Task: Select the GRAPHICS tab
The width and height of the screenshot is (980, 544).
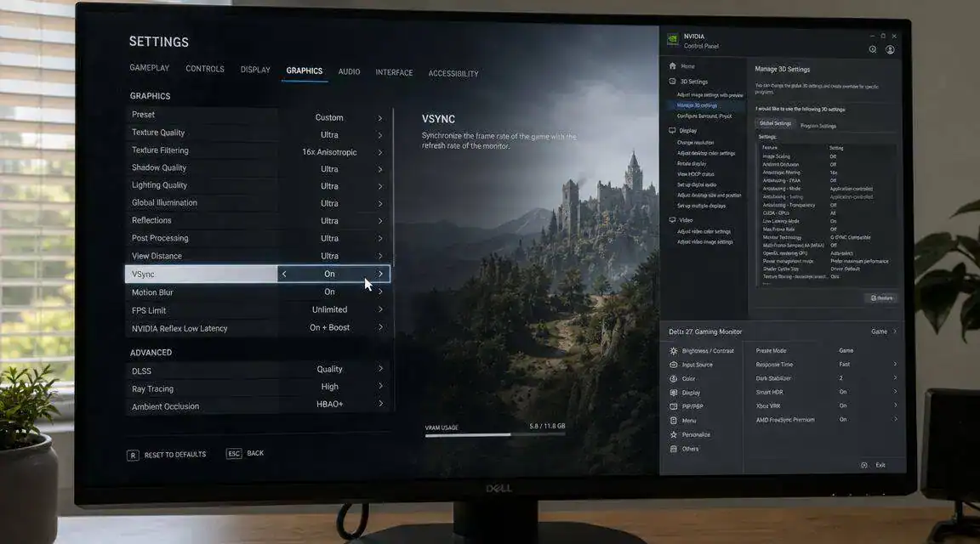Action: [305, 71]
